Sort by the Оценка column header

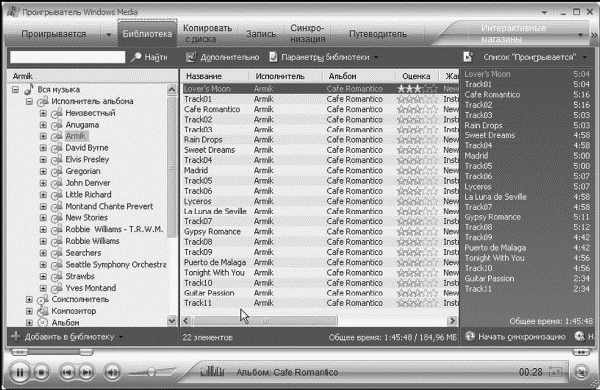(x=416, y=76)
